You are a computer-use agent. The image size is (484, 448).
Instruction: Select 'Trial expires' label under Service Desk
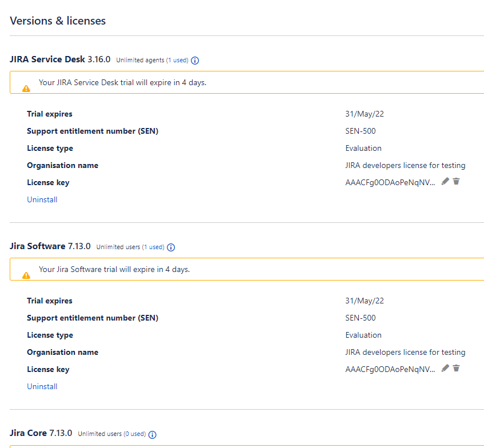click(x=50, y=114)
